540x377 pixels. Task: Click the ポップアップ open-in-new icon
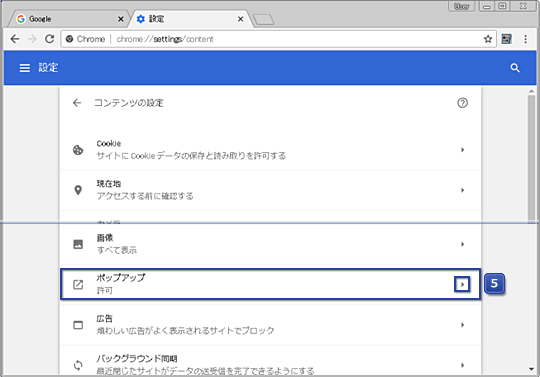(78, 284)
